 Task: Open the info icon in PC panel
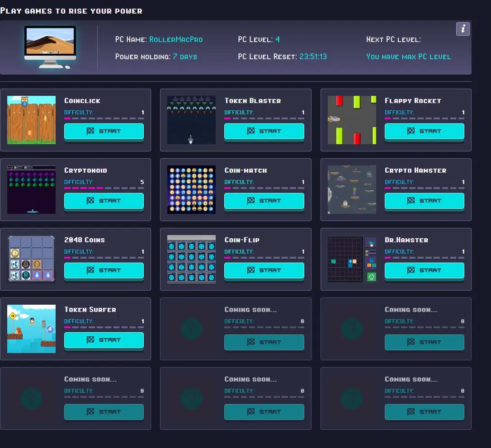(x=463, y=29)
